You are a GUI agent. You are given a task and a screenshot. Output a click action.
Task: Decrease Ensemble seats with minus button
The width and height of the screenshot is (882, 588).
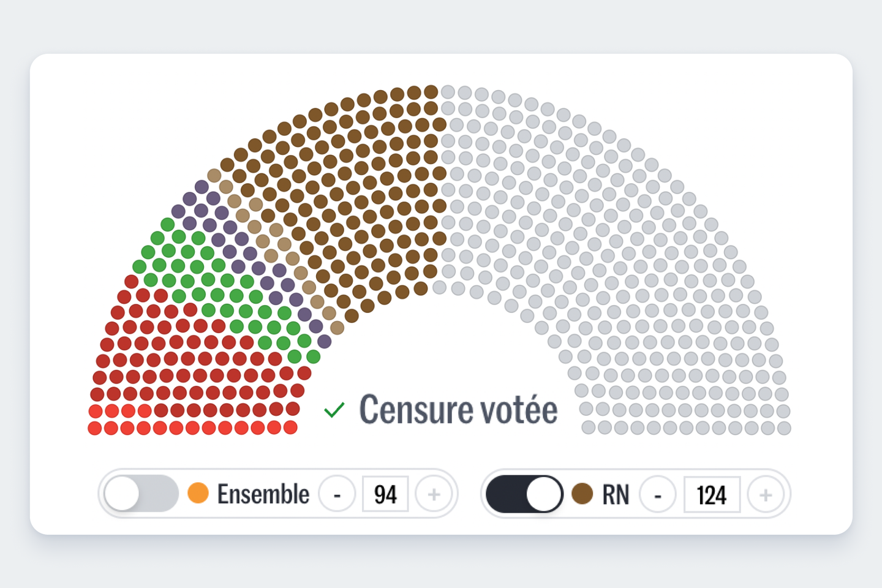tap(337, 494)
